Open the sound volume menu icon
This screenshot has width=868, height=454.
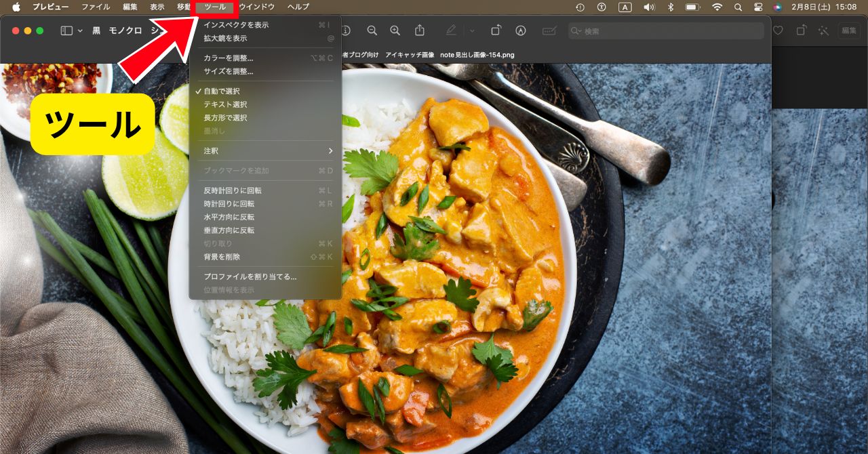649,7
